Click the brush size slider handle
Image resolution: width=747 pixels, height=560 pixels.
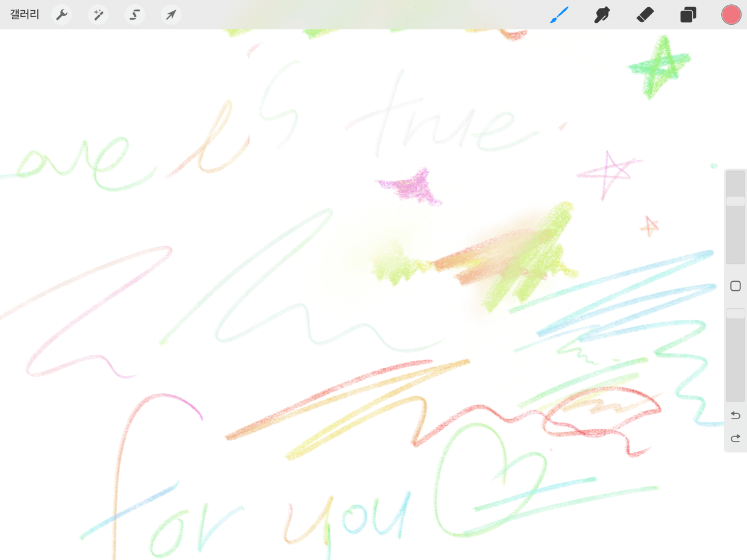735,201
